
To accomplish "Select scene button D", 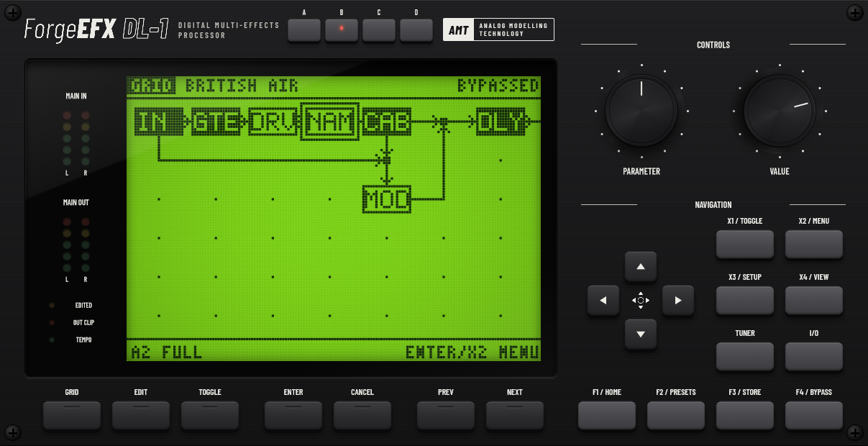I will tap(416, 29).
